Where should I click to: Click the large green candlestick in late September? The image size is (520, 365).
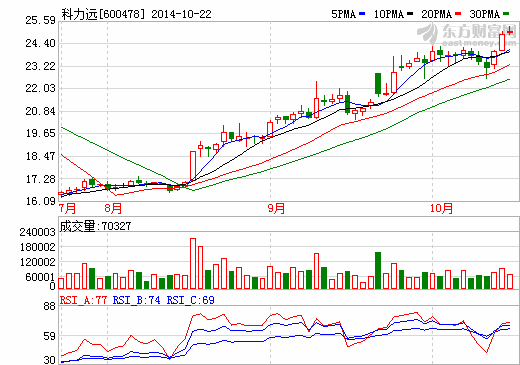point(378,84)
